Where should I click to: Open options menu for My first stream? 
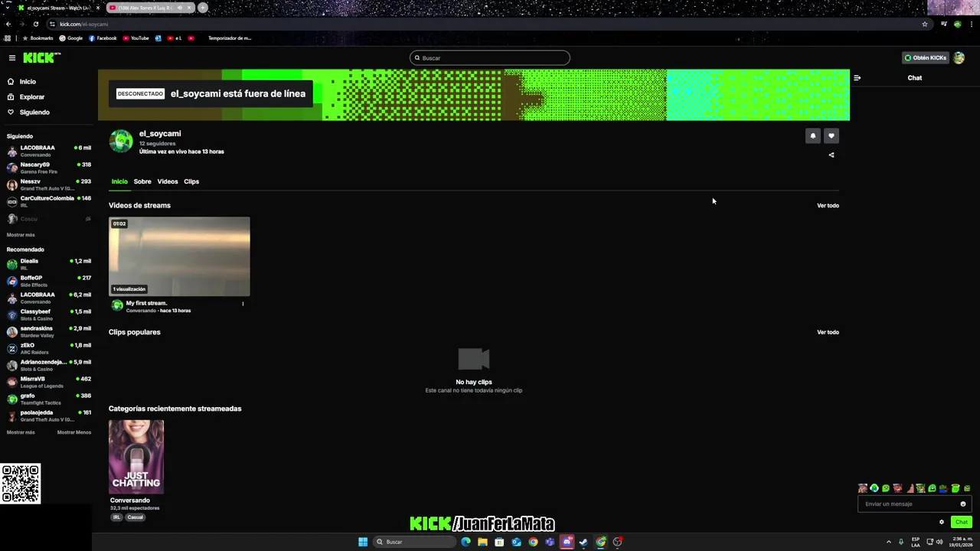pyautogui.click(x=243, y=304)
